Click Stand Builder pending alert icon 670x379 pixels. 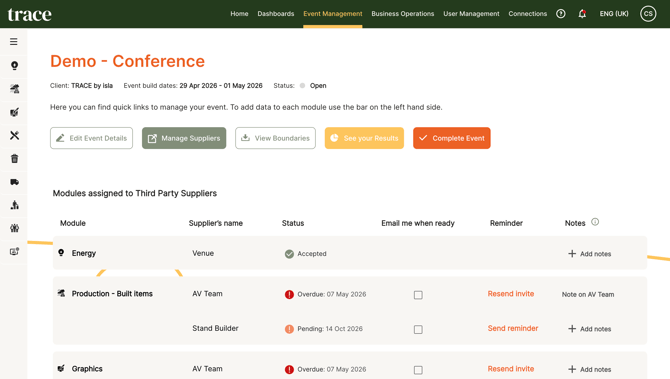click(x=289, y=329)
